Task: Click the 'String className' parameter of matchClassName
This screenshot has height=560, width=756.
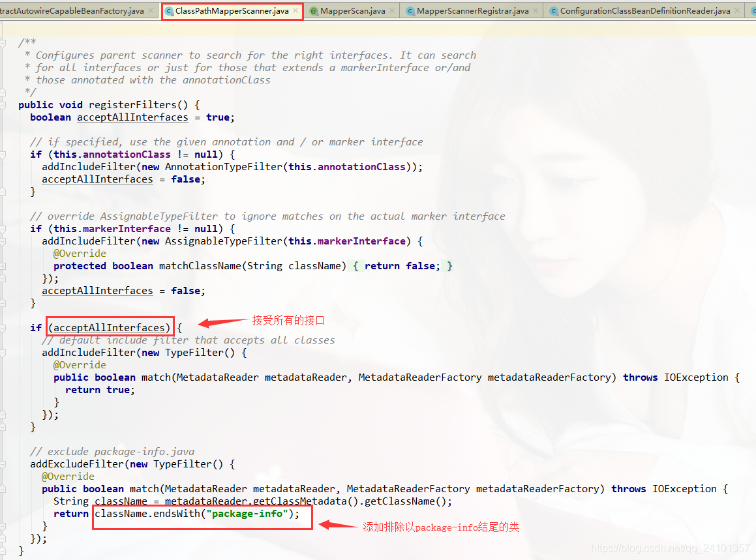Action: pyautogui.click(x=294, y=266)
